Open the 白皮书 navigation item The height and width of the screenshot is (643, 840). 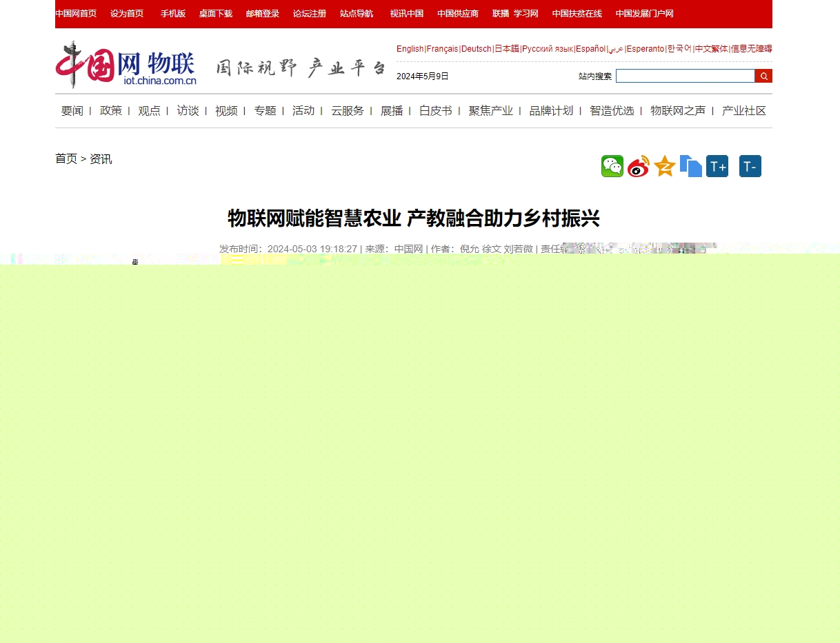coord(436,111)
